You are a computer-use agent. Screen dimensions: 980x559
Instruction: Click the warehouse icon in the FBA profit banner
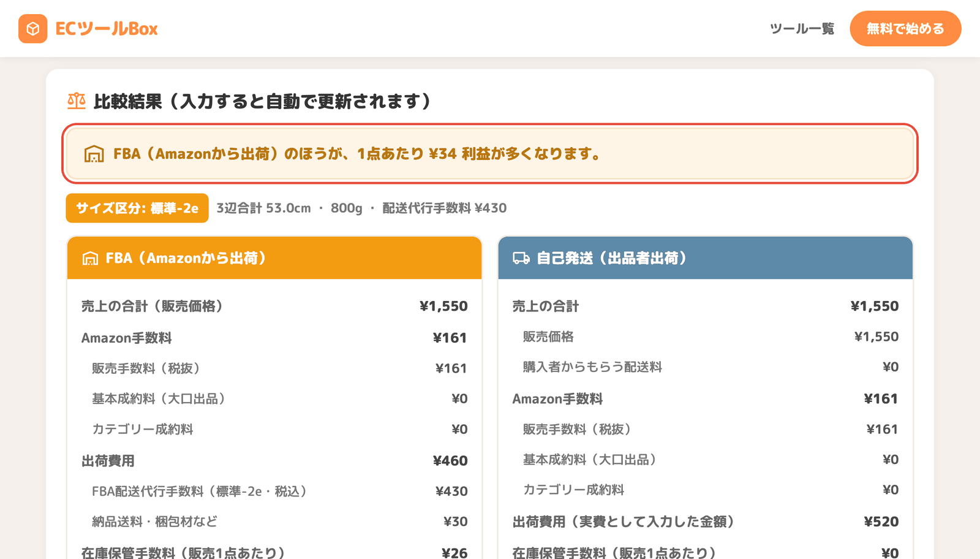(x=94, y=154)
